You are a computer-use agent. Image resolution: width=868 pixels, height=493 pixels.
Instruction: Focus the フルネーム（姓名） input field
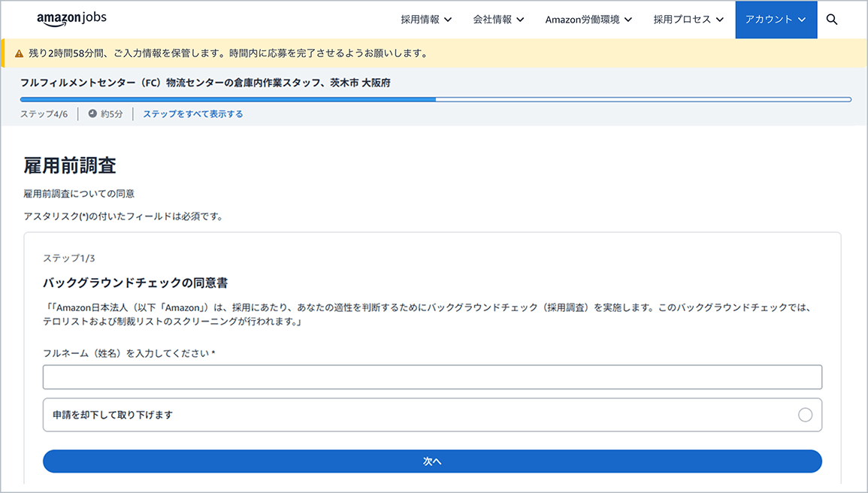[x=432, y=377]
